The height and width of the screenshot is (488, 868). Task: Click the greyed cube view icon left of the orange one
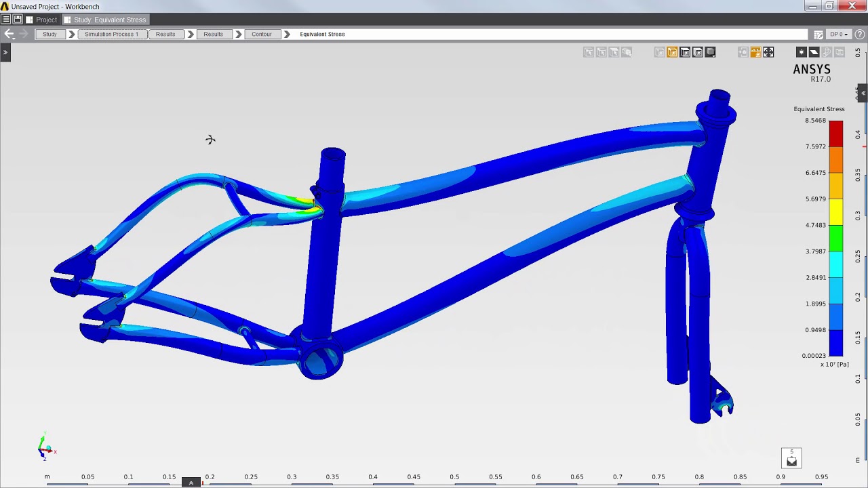(x=659, y=52)
